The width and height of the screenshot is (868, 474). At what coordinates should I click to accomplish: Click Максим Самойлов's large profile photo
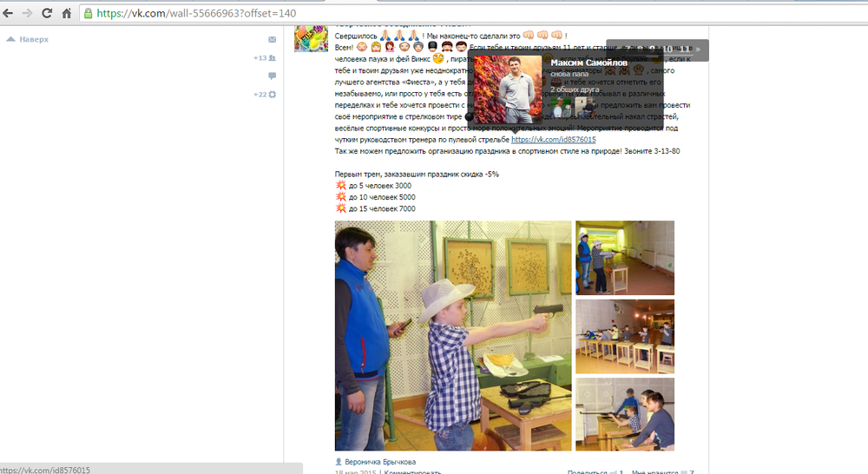click(x=508, y=89)
